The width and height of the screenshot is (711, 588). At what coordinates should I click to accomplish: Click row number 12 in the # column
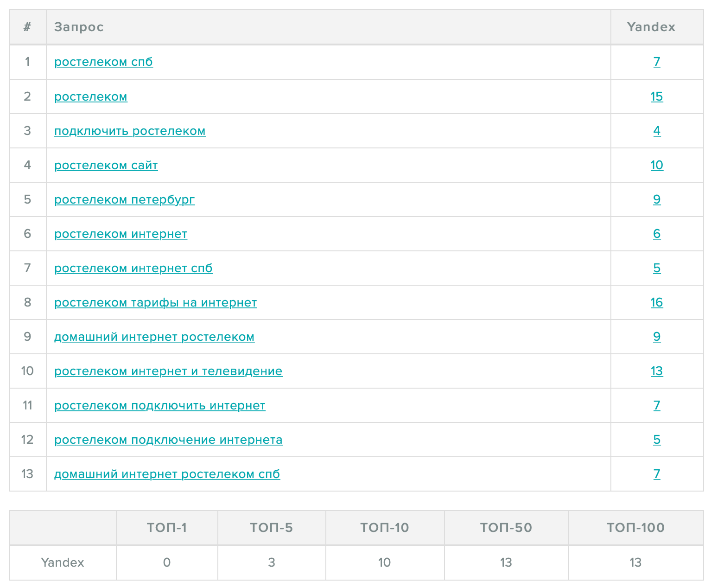(27, 440)
